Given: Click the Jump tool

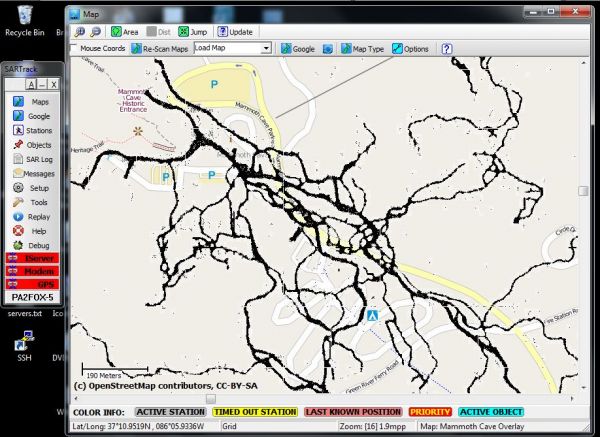Looking at the screenshot, I should coord(193,32).
